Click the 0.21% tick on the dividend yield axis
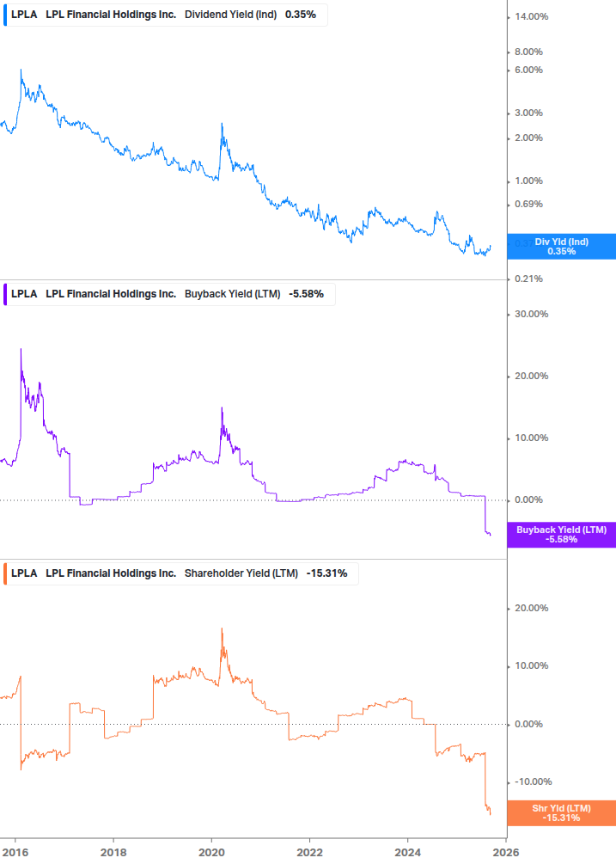This screenshot has width=616, height=864. [528, 279]
